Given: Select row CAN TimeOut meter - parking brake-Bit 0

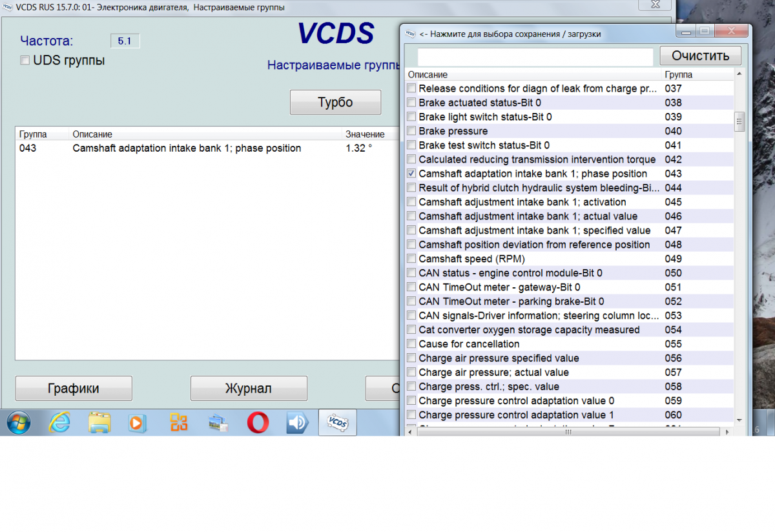Looking at the screenshot, I should click(570, 302).
